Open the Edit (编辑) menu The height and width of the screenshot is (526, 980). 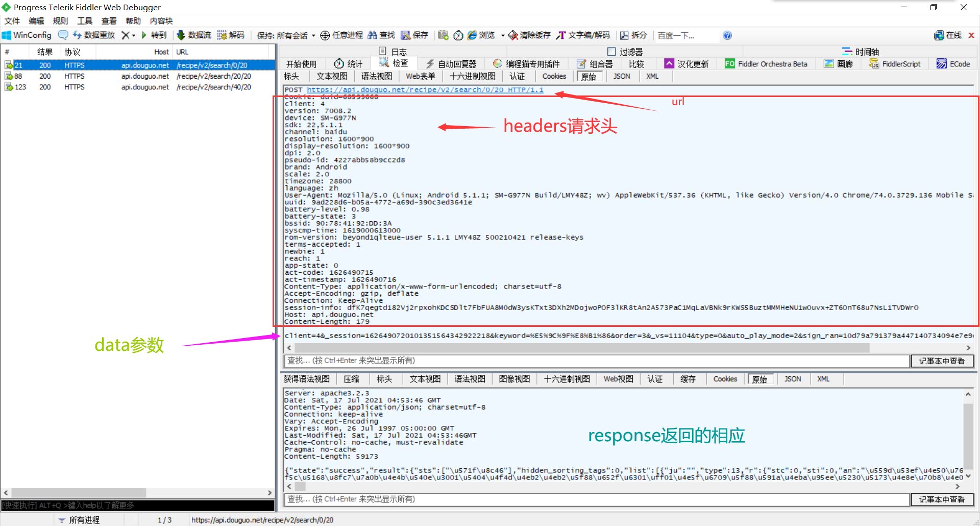coord(36,21)
